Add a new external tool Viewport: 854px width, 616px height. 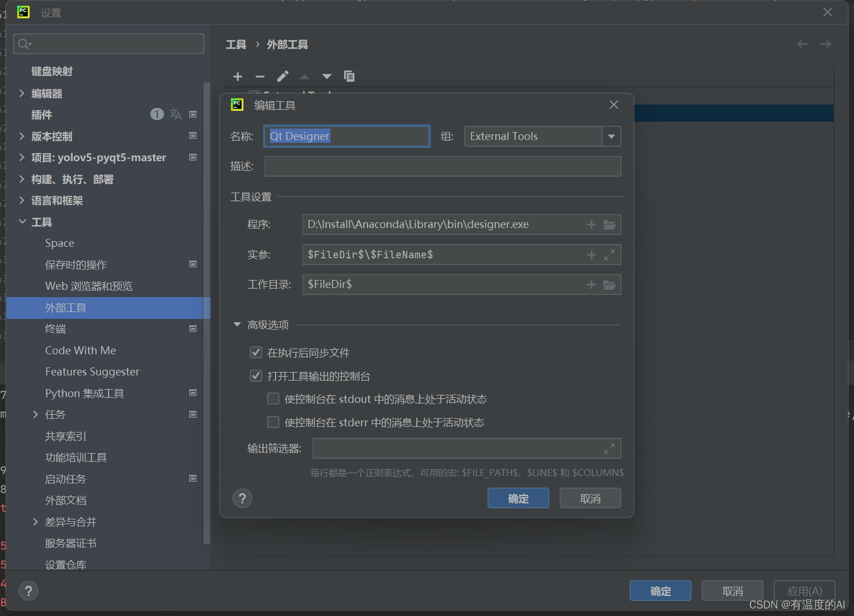click(238, 77)
